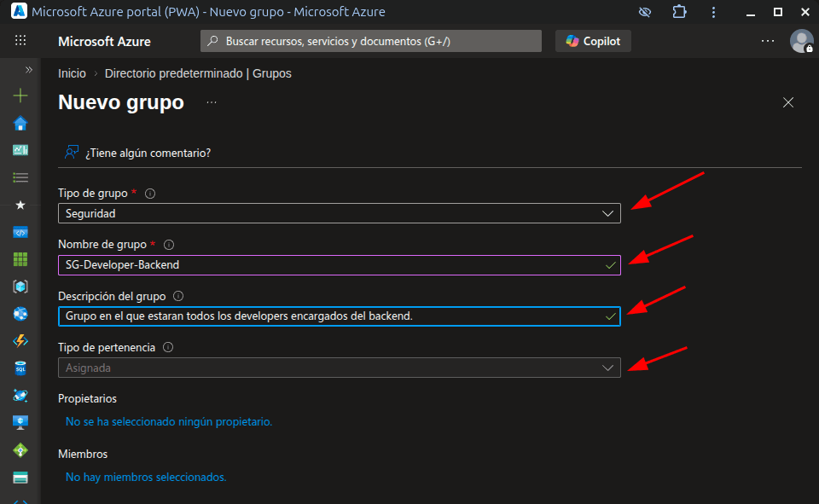Click the Copilot button
This screenshot has width=819, height=504.
[593, 41]
